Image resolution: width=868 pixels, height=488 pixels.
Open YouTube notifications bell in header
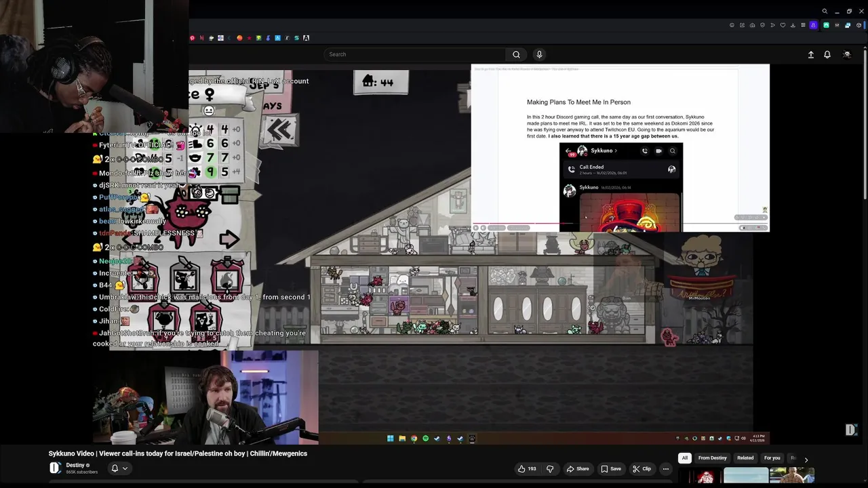(x=827, y=54)
